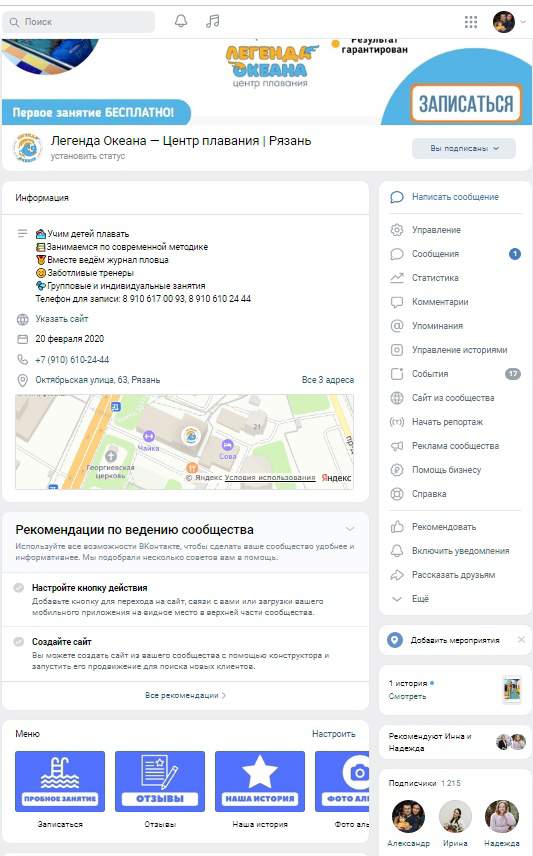The height and width of the screenshot is (856, 533).
Task: Click the community logo avatar
Action: 27,147
